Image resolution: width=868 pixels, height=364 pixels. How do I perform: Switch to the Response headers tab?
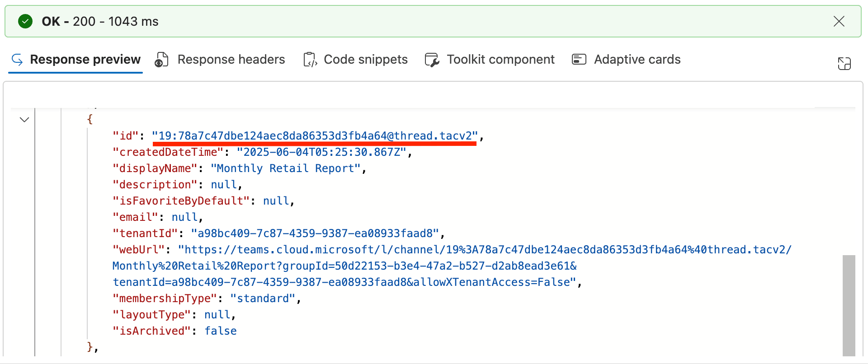pos(220,60)
